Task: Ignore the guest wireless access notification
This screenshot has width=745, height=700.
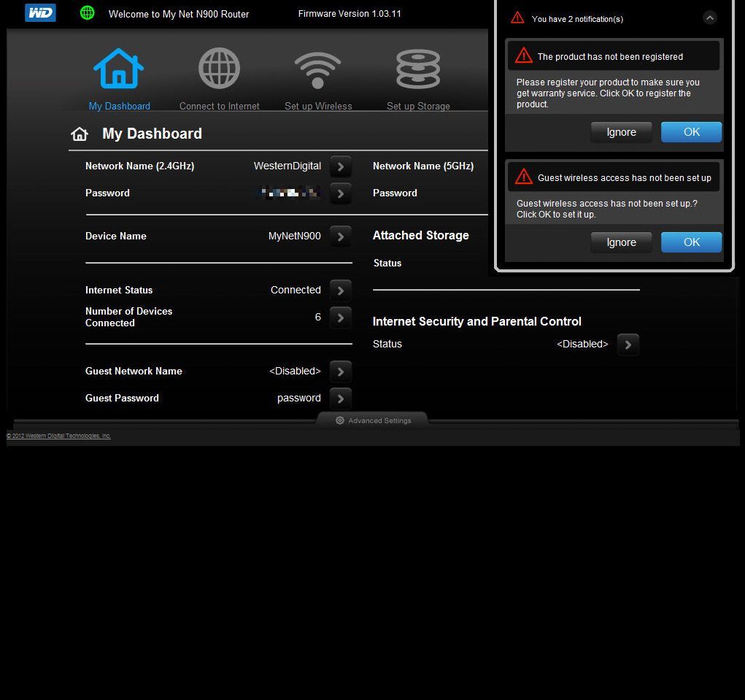Action: [x=621, y=242]
